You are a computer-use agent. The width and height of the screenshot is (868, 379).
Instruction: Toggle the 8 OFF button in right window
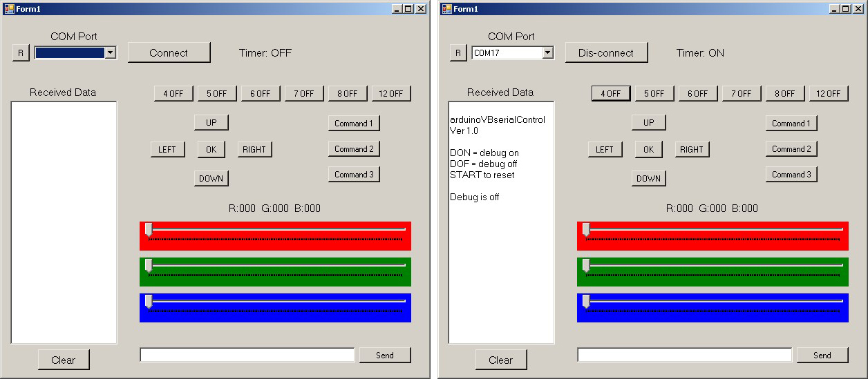[x=785, y=93]
